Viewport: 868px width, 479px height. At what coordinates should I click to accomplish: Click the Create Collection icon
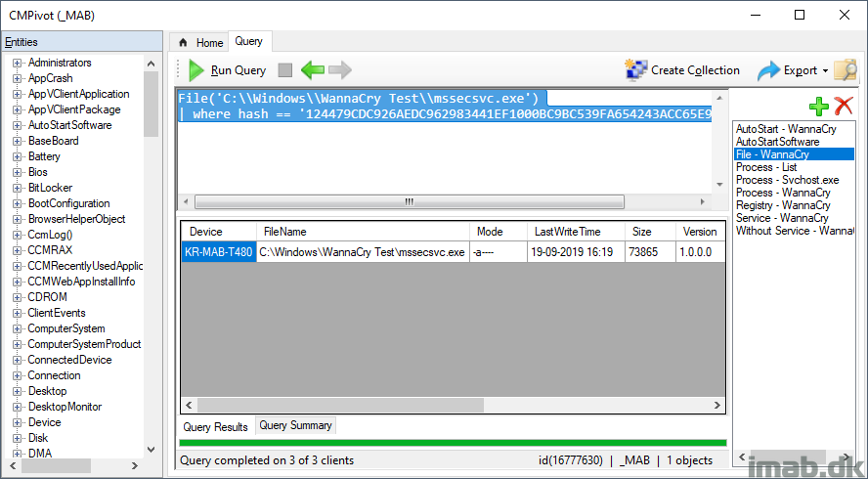(636, 70)
